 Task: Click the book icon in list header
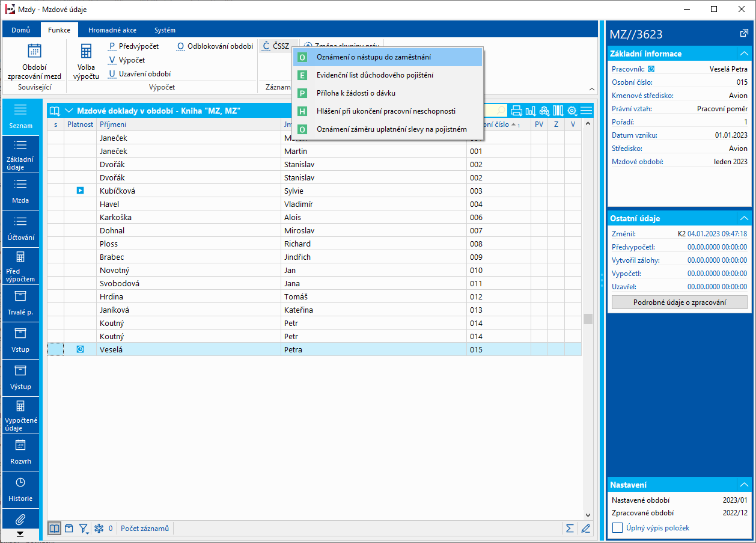(55, 111)
